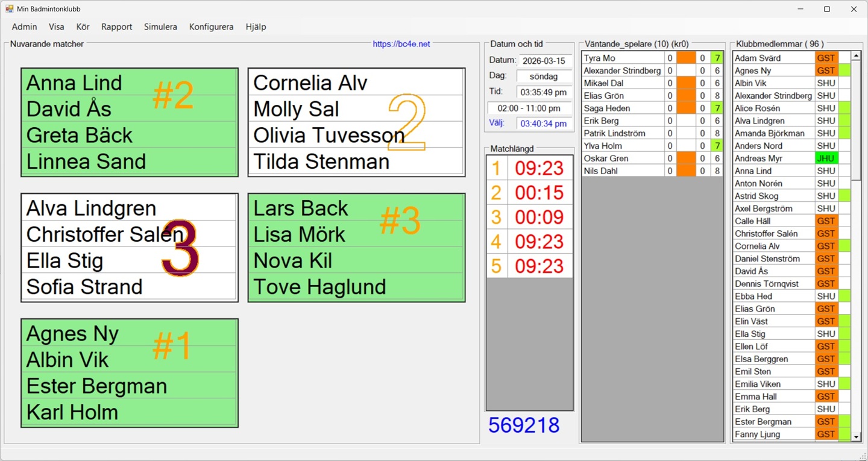Screen dimensions: 868x461
Task: Open the Hjälp menu
Action: 256,27
